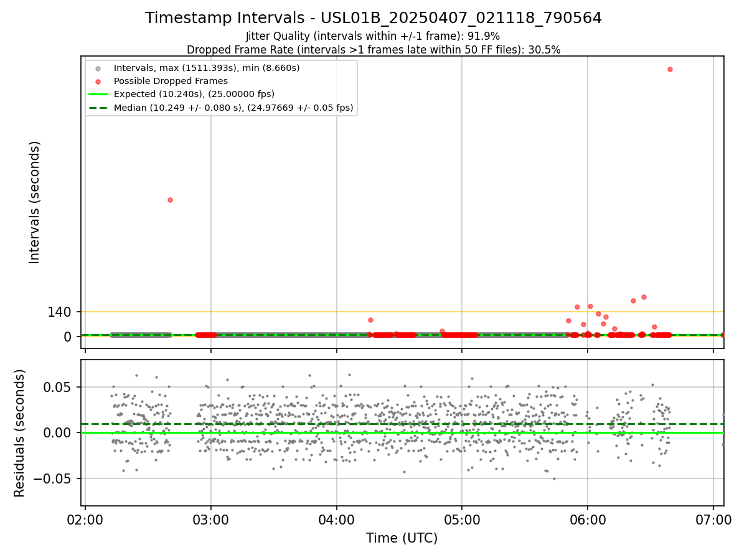Select the 'Jitter Quality' 91.9% subtitle line
This screenshot has height=560, width=747.
tap(374, 37)
